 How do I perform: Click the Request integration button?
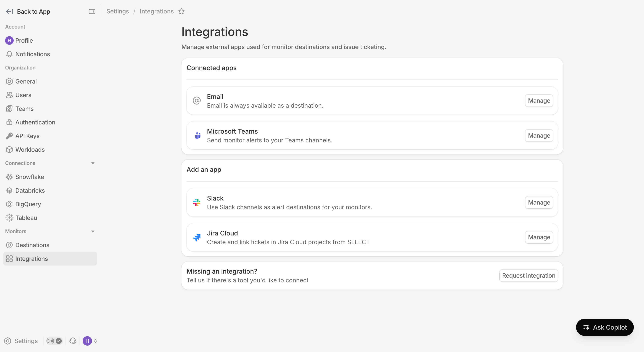tap(528, 276)
